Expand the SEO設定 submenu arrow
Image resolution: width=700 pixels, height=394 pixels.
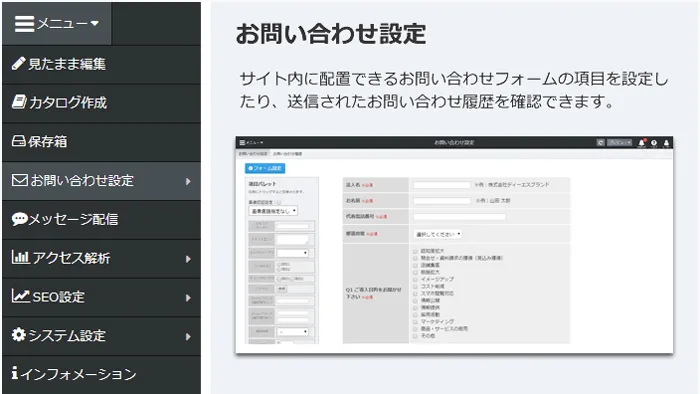coord(188,298)
